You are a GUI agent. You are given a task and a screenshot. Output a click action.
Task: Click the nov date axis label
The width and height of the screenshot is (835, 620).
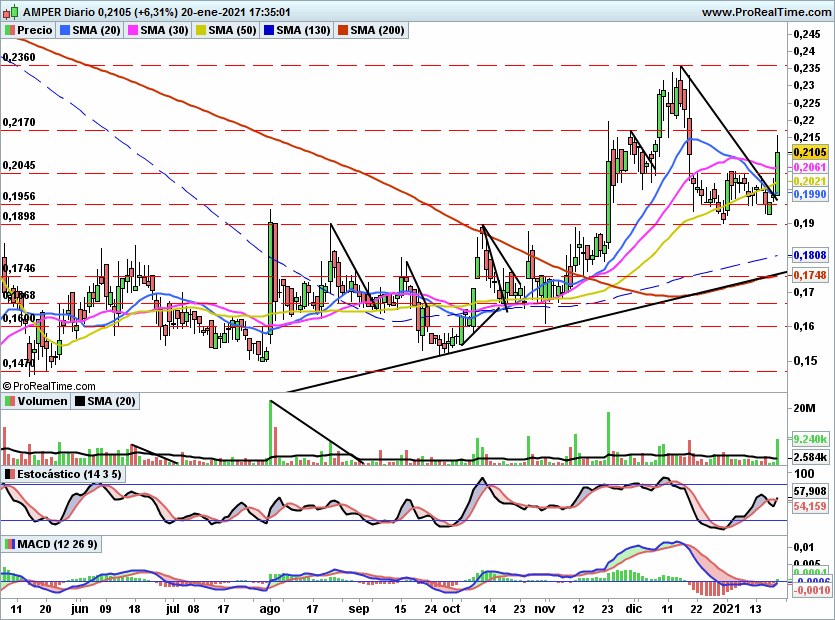(545, 609)
